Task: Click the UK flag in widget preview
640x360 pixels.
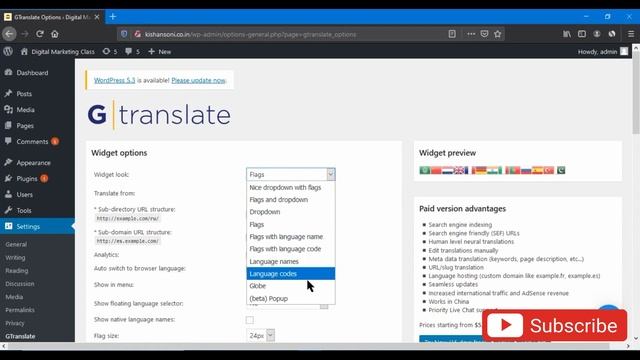Action: [x=460, y=170]
